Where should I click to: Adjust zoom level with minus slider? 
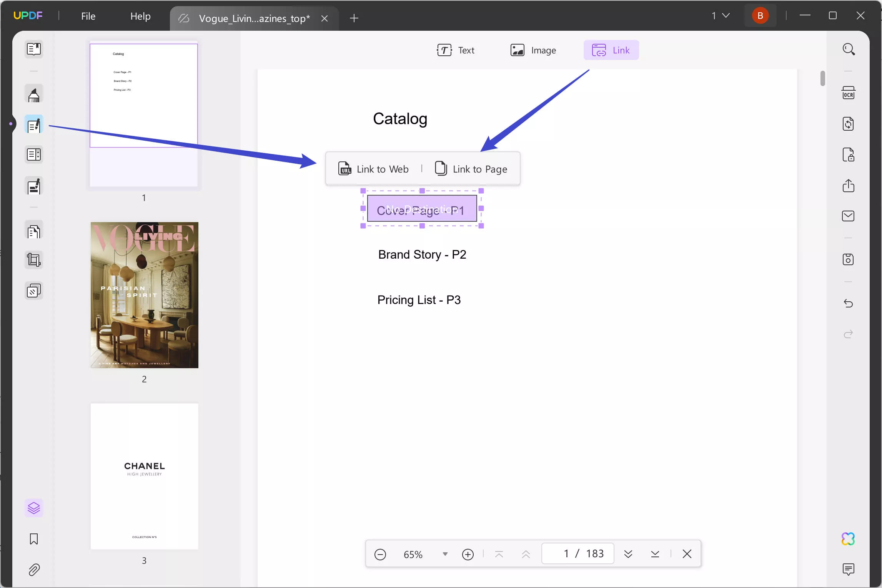pyautogui.click(x=380, y=554)
